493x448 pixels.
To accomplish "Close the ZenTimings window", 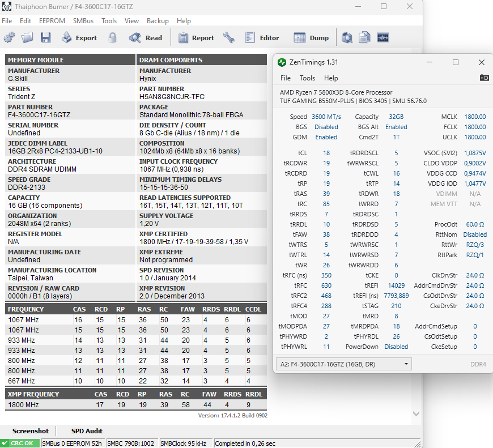I will [481, 62].
